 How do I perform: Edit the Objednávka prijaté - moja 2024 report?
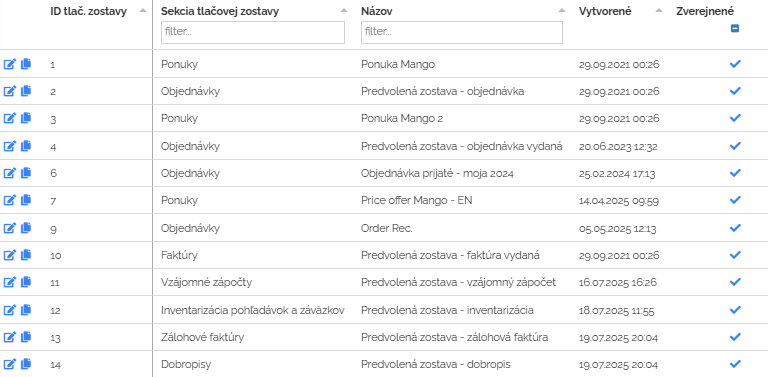pyautogui.click(x=9, y=173)
